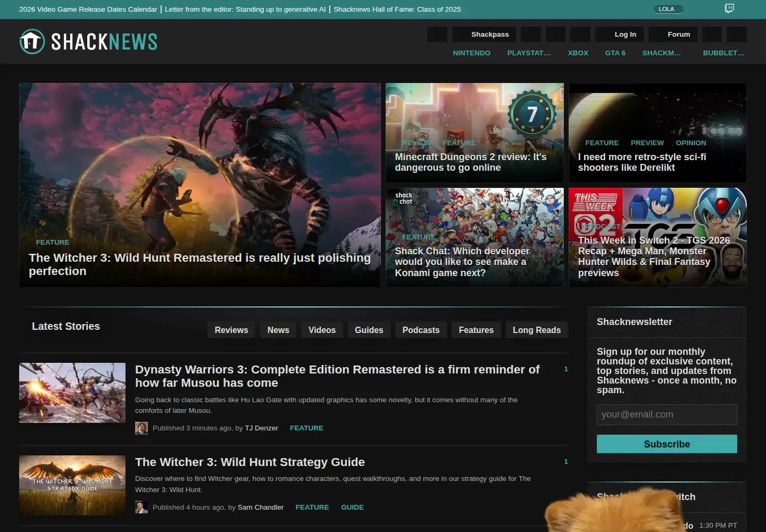The image size is (766, 532).
Task: Filter Latest Stories by Long Reads
Action: tap(537, 330)
